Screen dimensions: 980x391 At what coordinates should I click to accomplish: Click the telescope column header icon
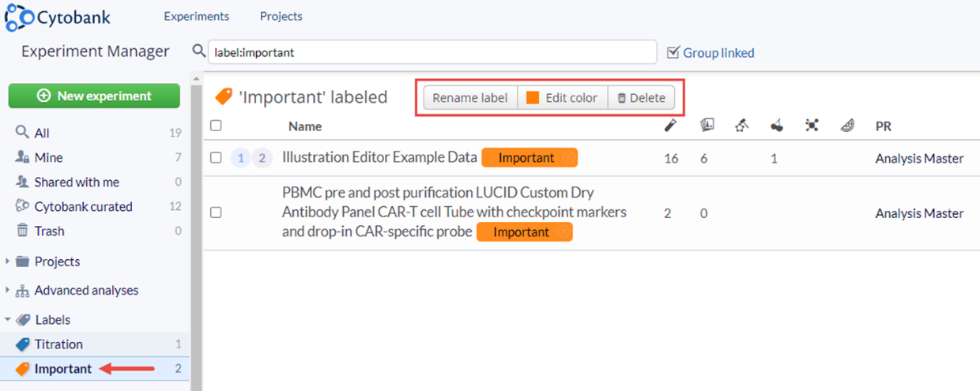pos(741,125)
